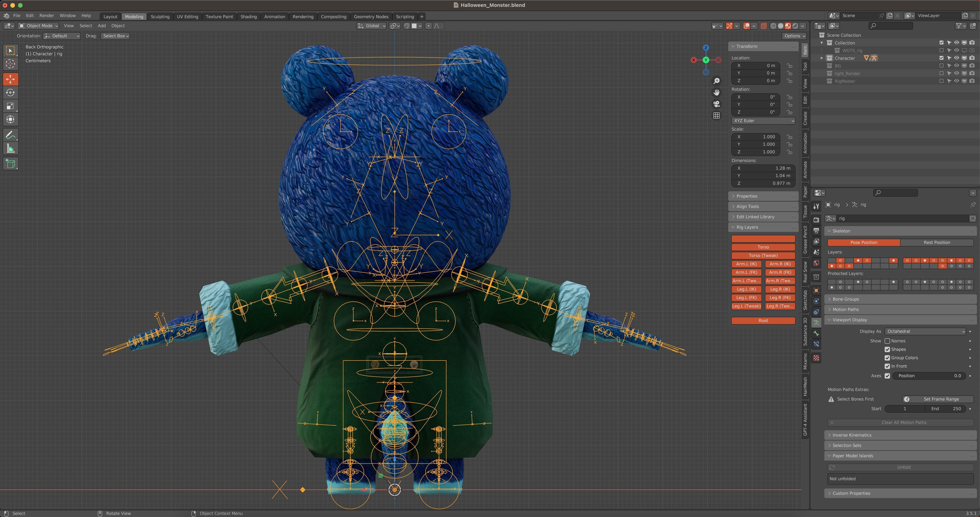Toggle X-ray mode in viewport header
The image size is (980, 517).
(x=763, y=26)
